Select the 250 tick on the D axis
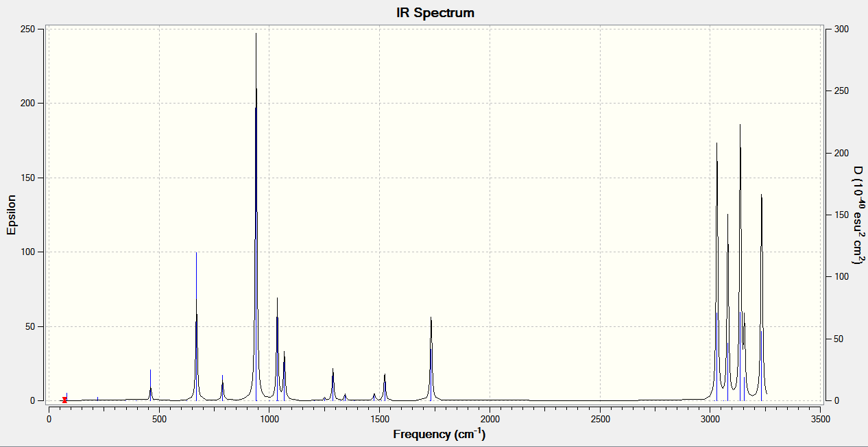This screenshot has width=868, height=447. click(x=841, y=90)
